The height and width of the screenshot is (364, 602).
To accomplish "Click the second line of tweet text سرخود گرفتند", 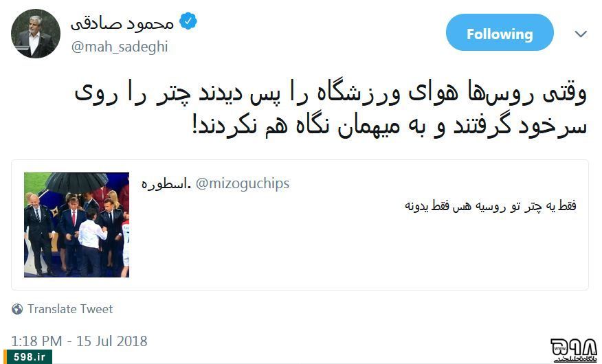I will pyautogui.click(x=390, y=125).
